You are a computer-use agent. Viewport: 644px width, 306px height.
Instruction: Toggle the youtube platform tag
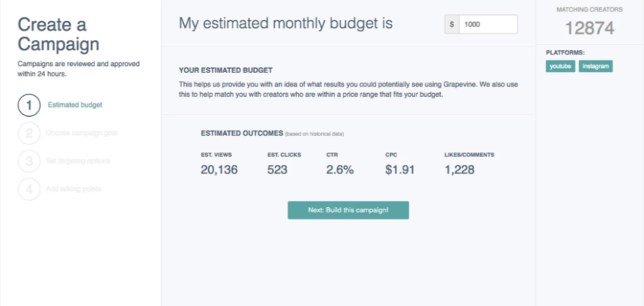(559, 66)
